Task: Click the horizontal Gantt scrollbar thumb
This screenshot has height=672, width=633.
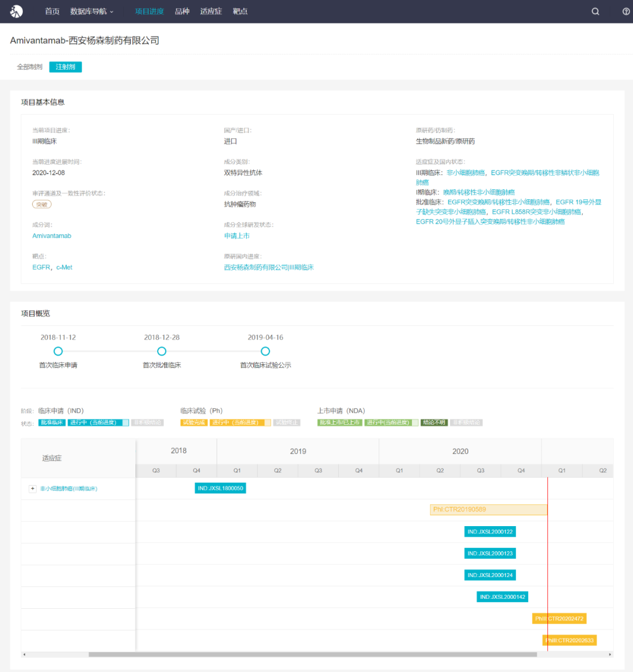Action: click(x=312, y=654)
